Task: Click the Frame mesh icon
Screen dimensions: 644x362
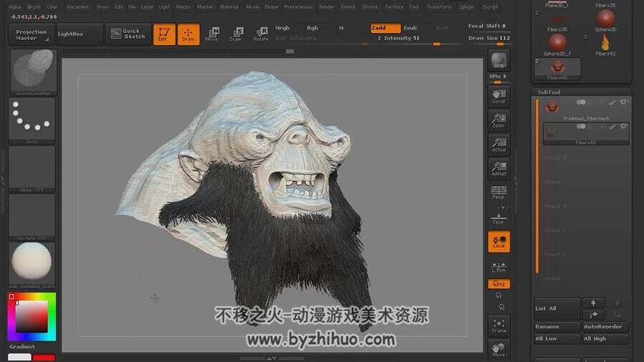Action: pos(499,326)
